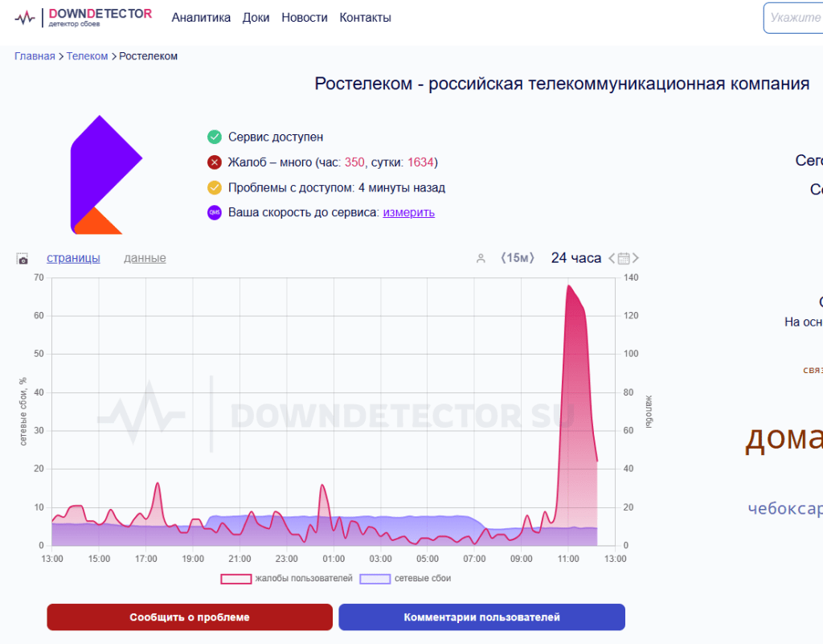Go to next period with right chevron

point(636,258)
